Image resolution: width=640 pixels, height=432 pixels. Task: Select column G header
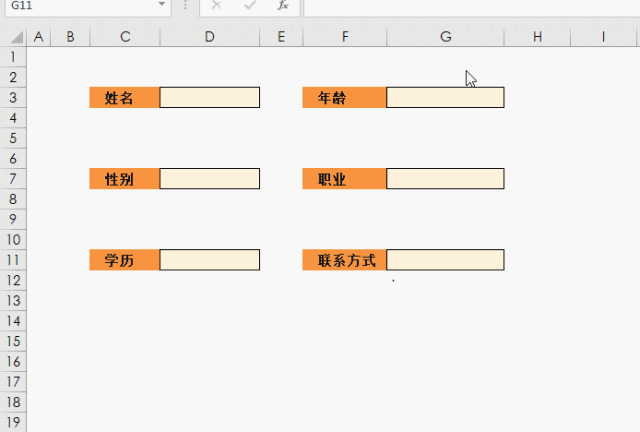coord(445,38)
